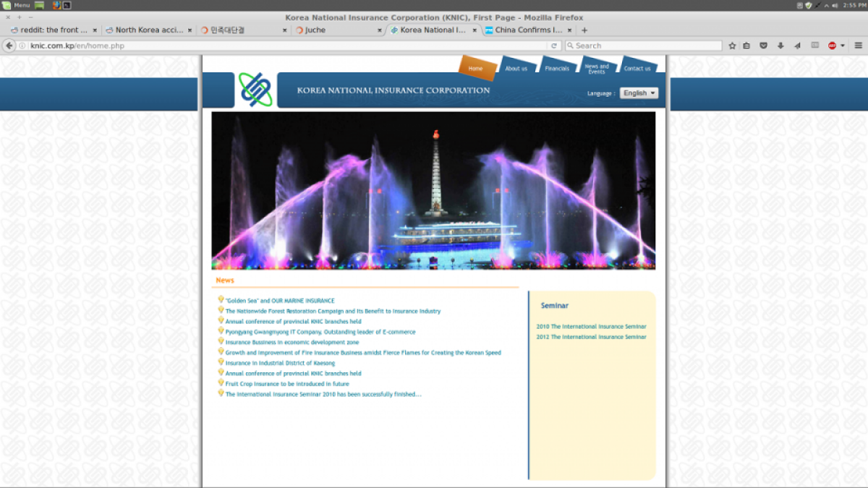Screen dimensions: 868x488
Task: Mute sound via the speaker tray icon
Action: click(x=835, y=5)
